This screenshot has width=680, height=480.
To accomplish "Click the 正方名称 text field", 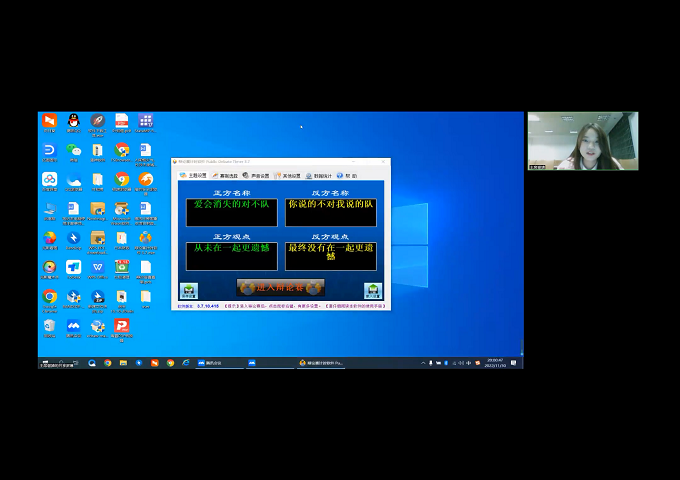I will coord(231,211).
